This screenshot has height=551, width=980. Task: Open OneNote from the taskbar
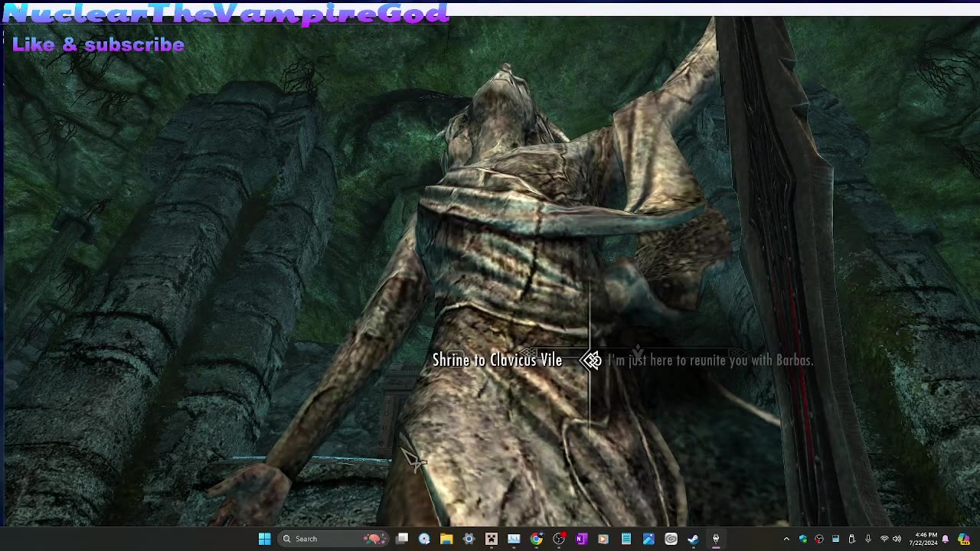click(x=581, y=539)
